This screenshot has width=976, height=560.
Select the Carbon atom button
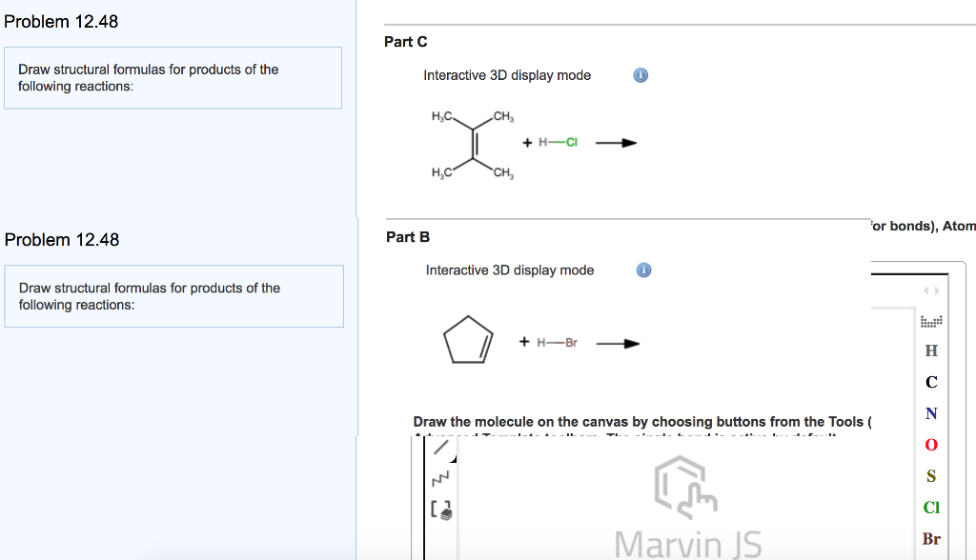tap(929, 382)
